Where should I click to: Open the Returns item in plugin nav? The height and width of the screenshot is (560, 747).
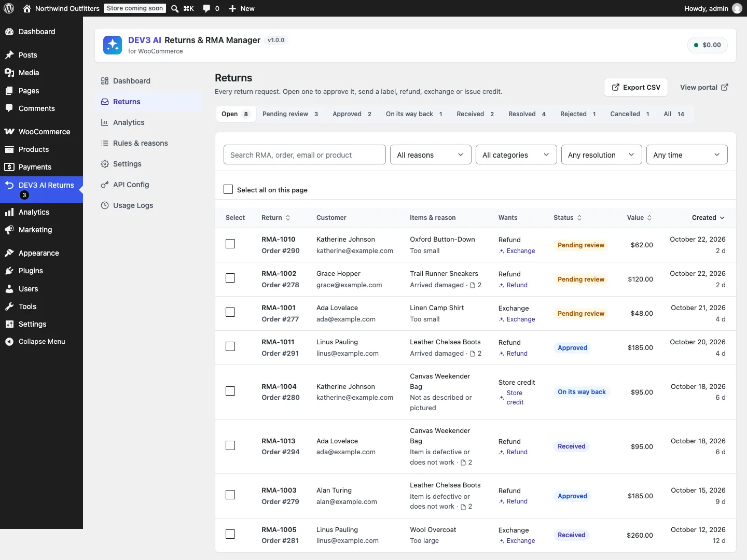coord(148,102)
